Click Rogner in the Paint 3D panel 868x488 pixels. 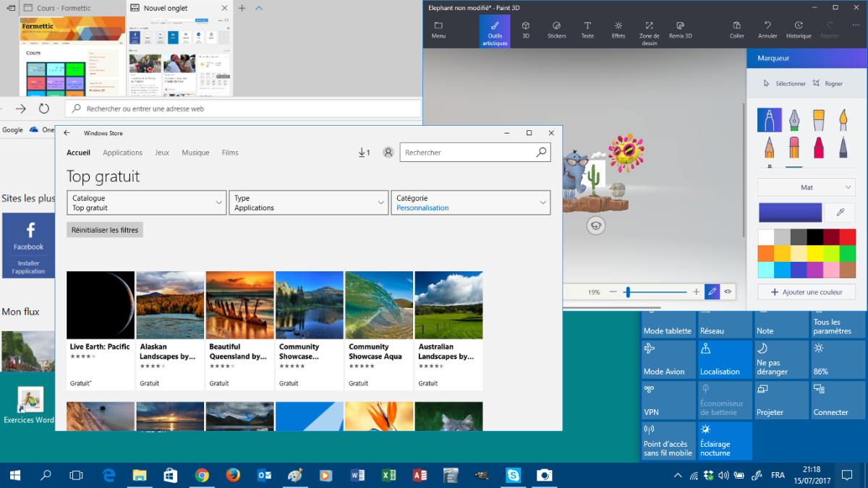(828, 83)
